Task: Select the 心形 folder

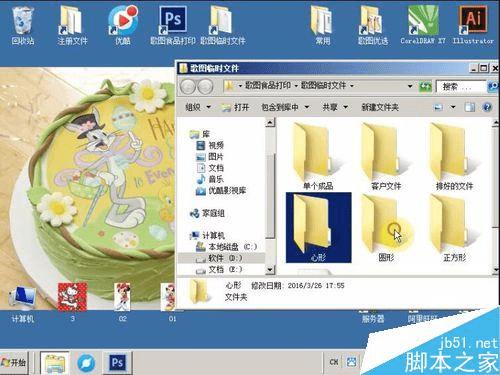Action: click(318, 228)
